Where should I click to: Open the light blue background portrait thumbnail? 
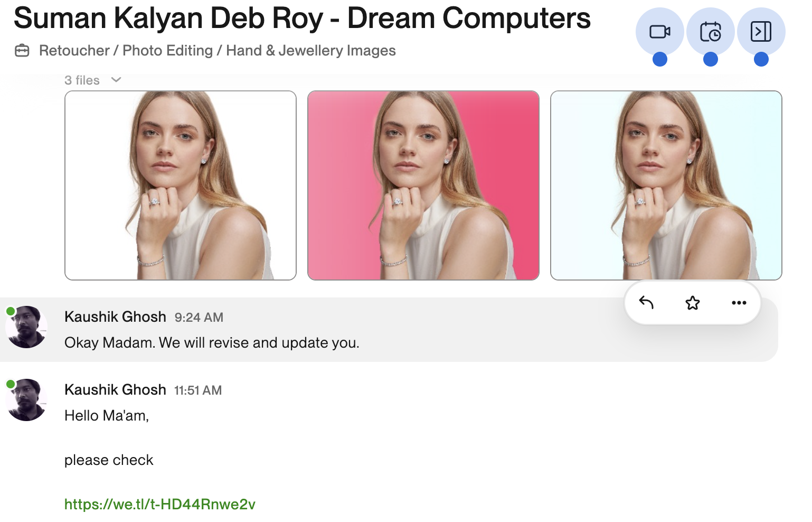tap(666, 185)
